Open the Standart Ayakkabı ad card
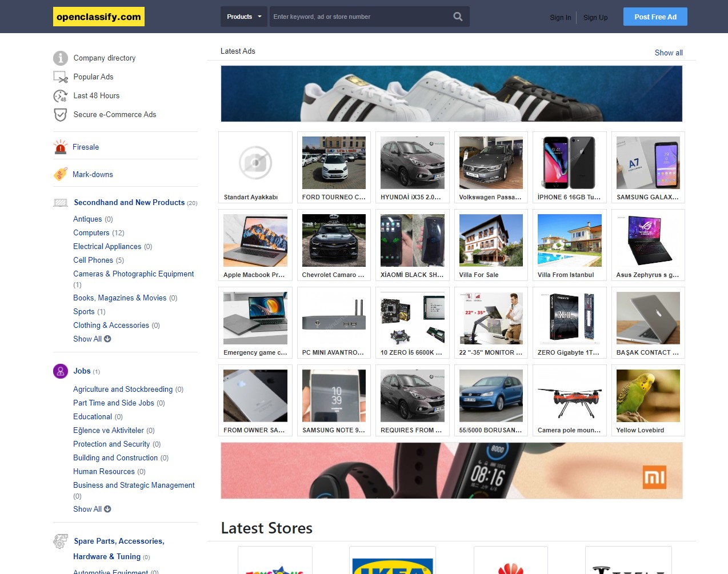The height and width of the screenshot is (574, 728). pyautogui.click(x=255, y=167)
